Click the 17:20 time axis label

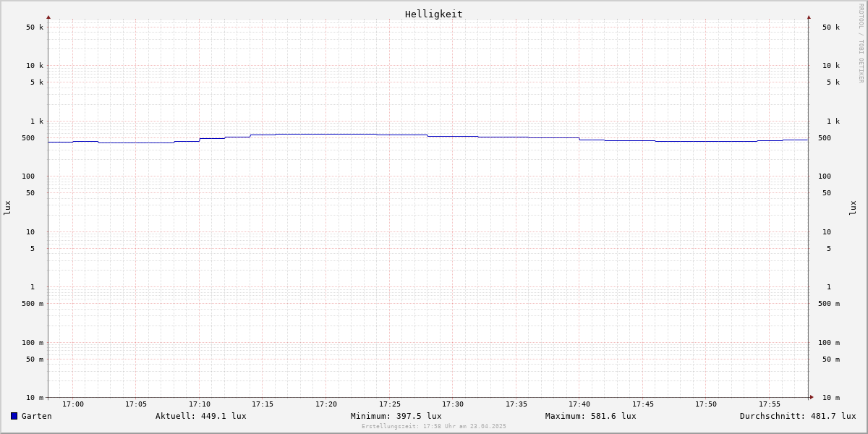[326, 404]
